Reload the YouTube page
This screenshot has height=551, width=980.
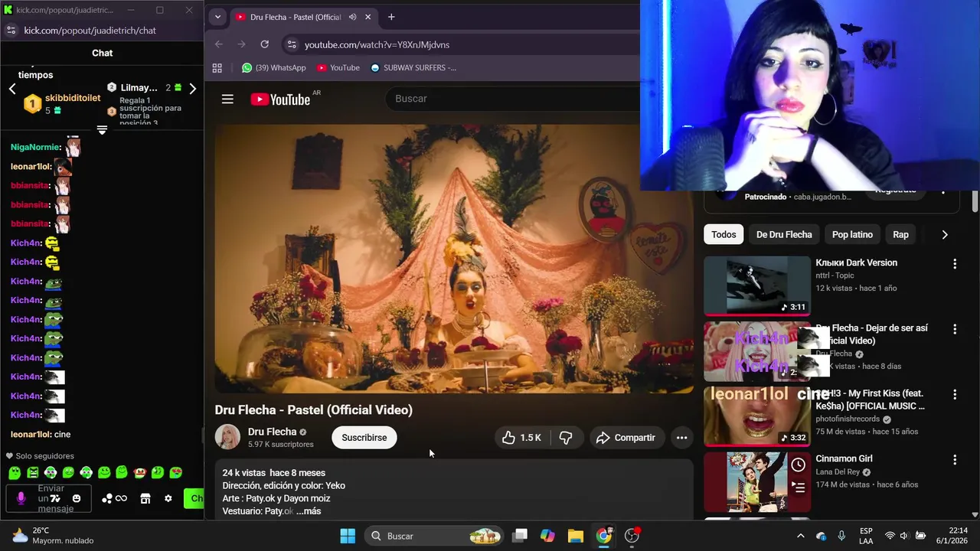pos(264,44)
